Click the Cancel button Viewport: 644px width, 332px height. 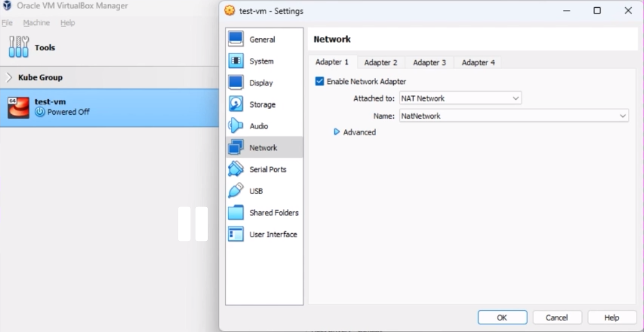557,317
